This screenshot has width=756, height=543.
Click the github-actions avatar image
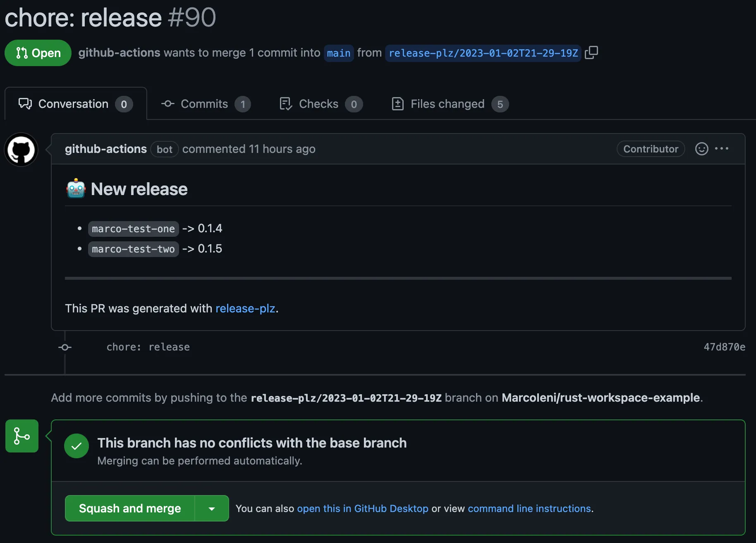coord(21,150)
